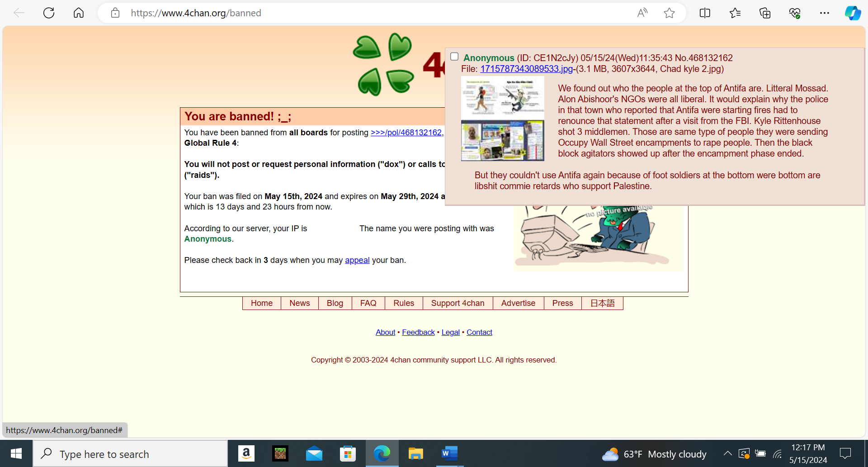Open the Read aloud icon in address bar

click(x=642, y=13)
